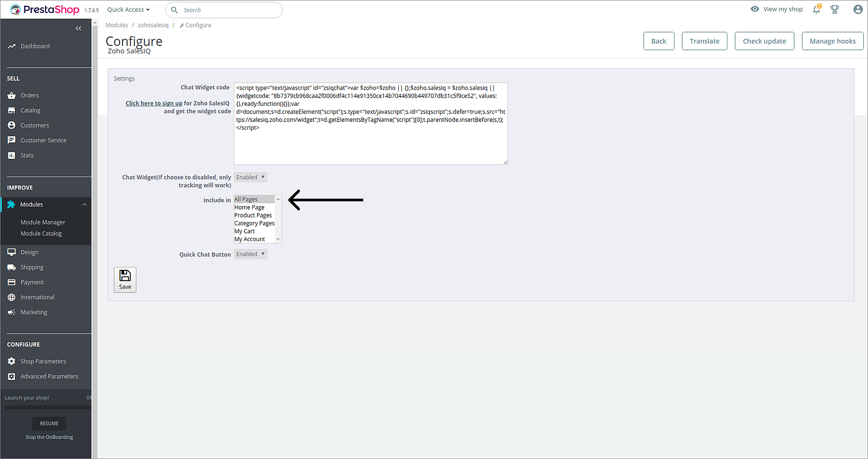The image size is (868, 459).
Task: Click the Design monitor icon
Action: (12, 252)
